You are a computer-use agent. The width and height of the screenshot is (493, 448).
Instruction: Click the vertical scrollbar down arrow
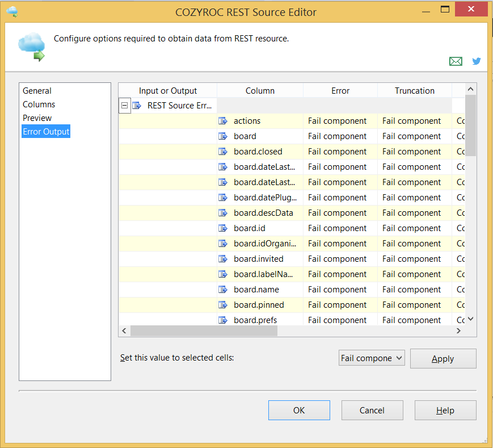click(x=470, y=319)
